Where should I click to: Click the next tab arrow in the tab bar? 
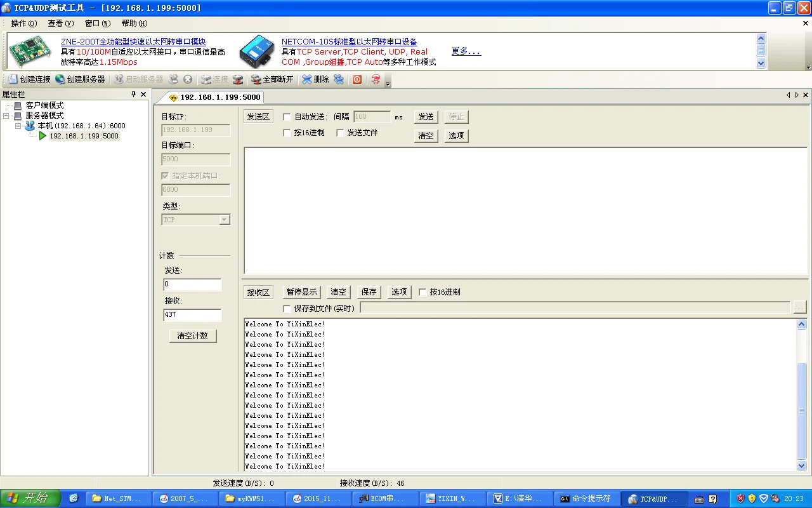(797, 95)
